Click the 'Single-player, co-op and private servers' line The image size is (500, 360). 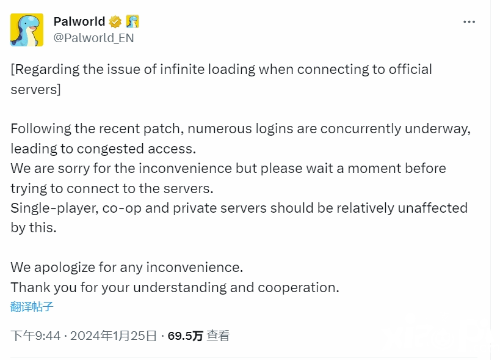239,208
